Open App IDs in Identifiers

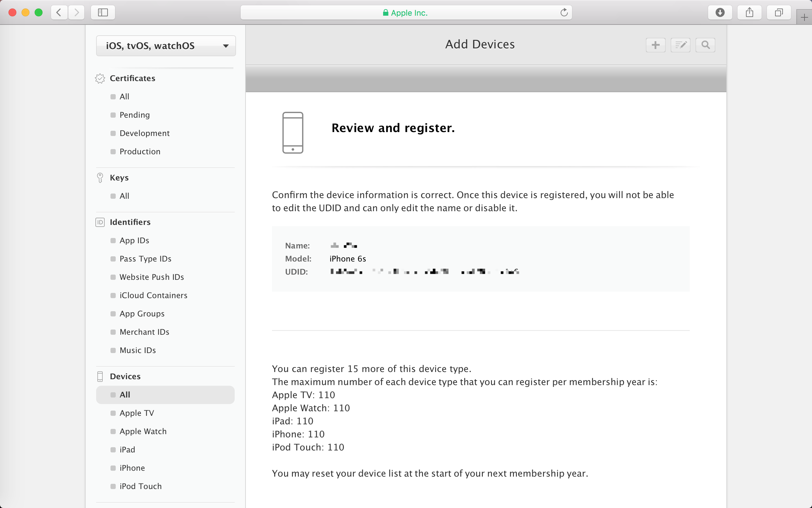click(x=134, y=241)
